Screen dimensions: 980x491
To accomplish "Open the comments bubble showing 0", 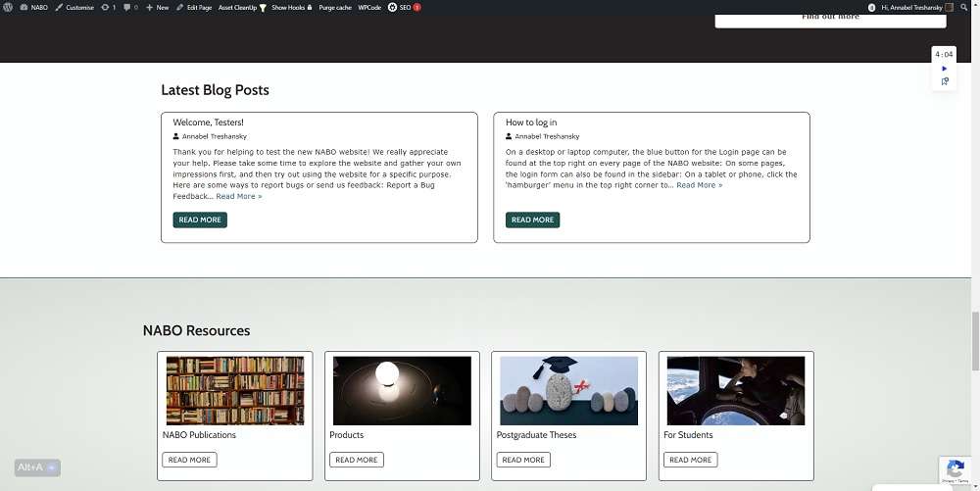I will click(130, 8).
